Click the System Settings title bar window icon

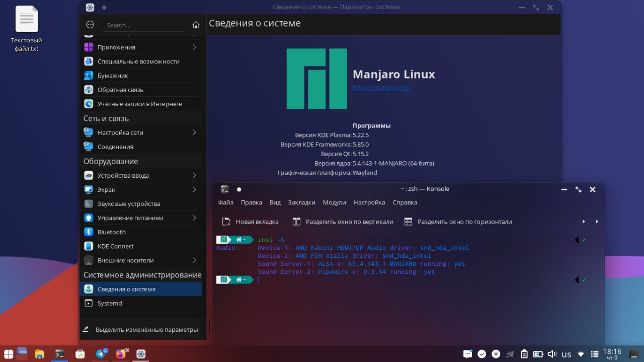point(90,8)
